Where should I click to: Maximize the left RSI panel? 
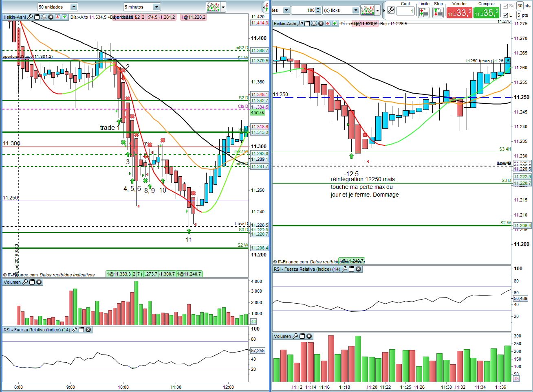tap(81, 330)
